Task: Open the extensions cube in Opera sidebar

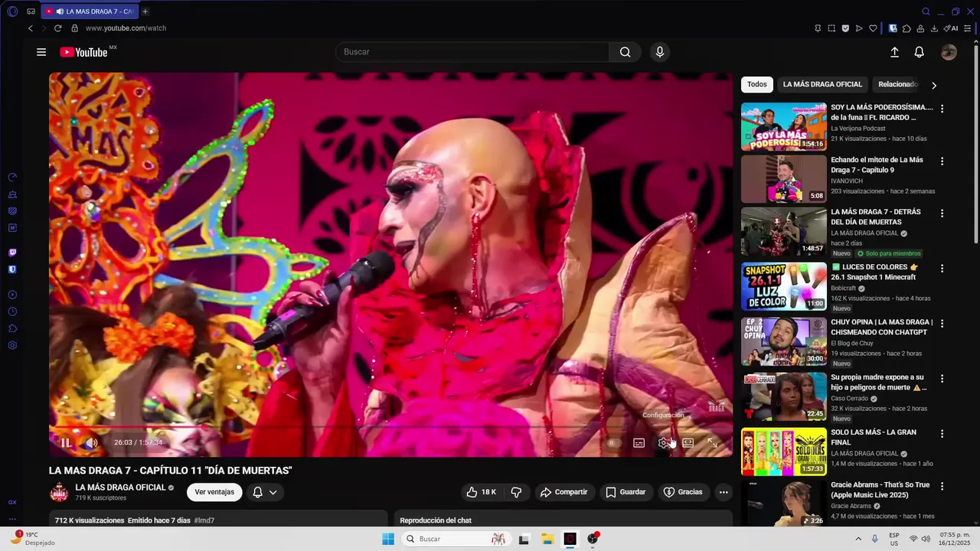Action: (12, 328)
